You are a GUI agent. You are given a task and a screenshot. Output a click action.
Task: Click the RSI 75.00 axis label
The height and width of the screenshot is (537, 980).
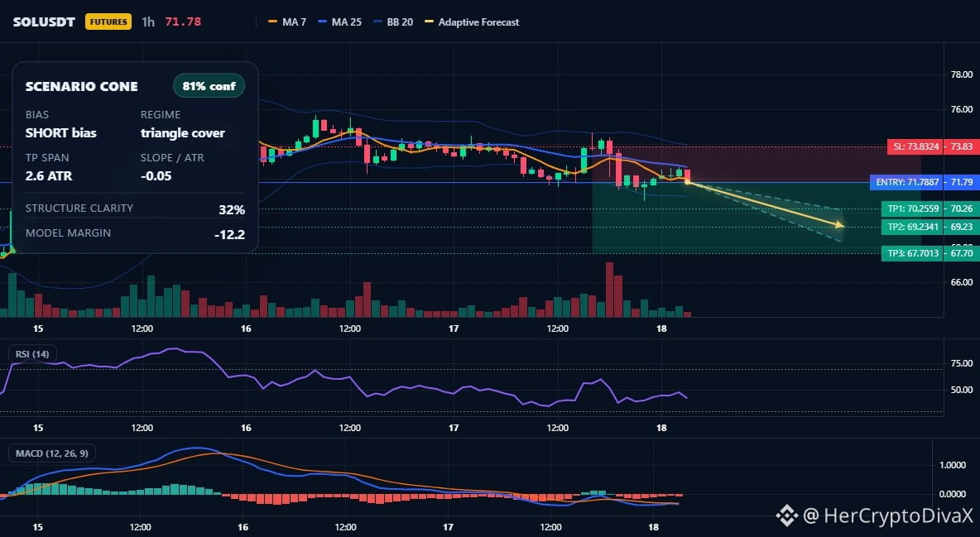pos(961,363)
